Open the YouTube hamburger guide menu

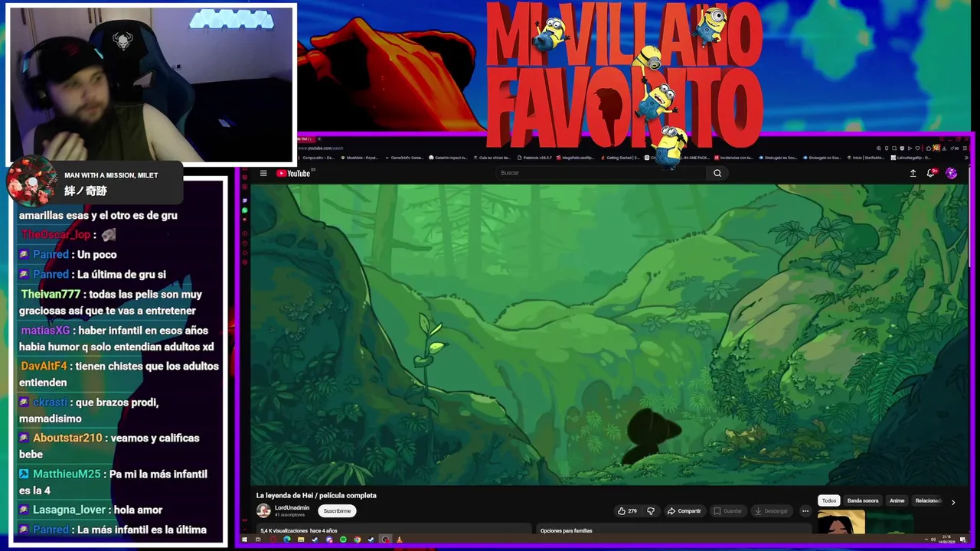[263, 173]
